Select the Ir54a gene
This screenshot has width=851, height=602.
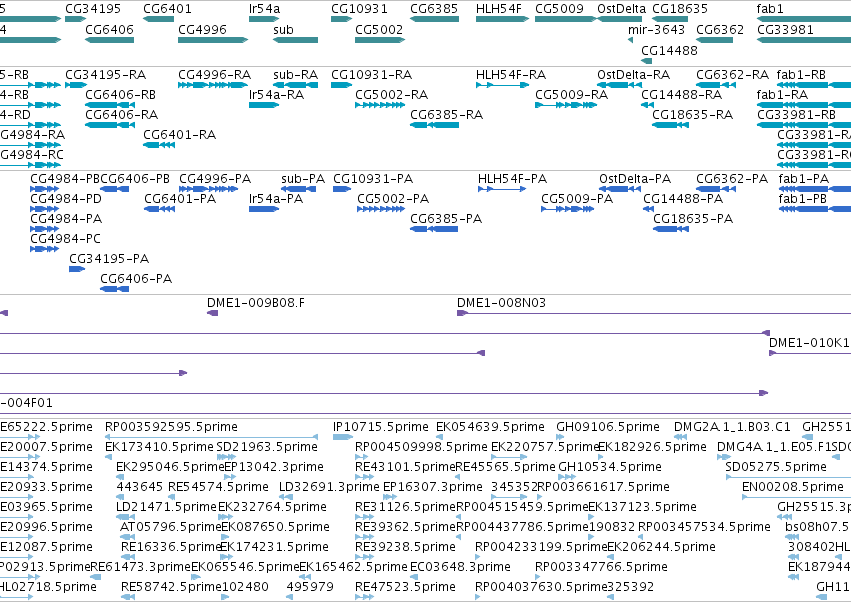point(264,19)
